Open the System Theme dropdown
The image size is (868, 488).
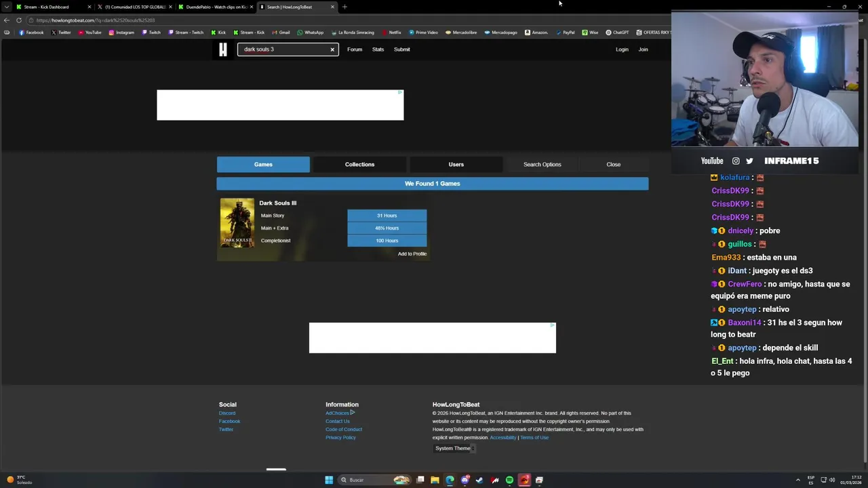click(x=454, y=448)
